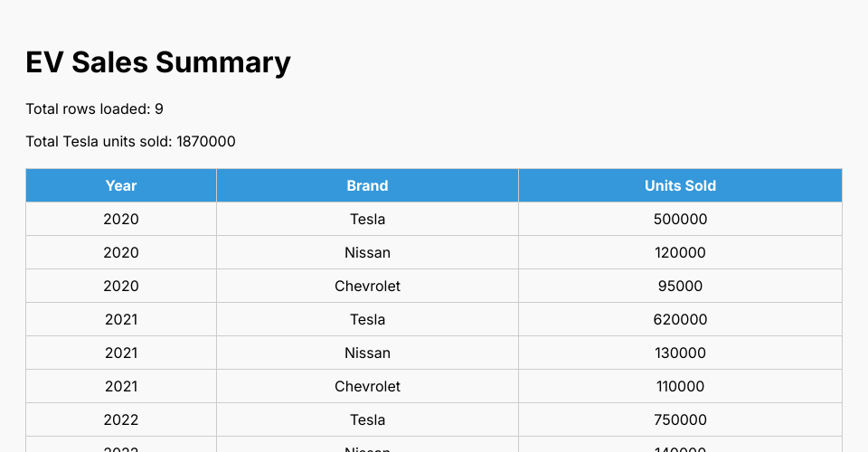The height and width of the screenshot is (452, 868).
Task: Select the 110000 units sold cell
Action: coord(680,386)
